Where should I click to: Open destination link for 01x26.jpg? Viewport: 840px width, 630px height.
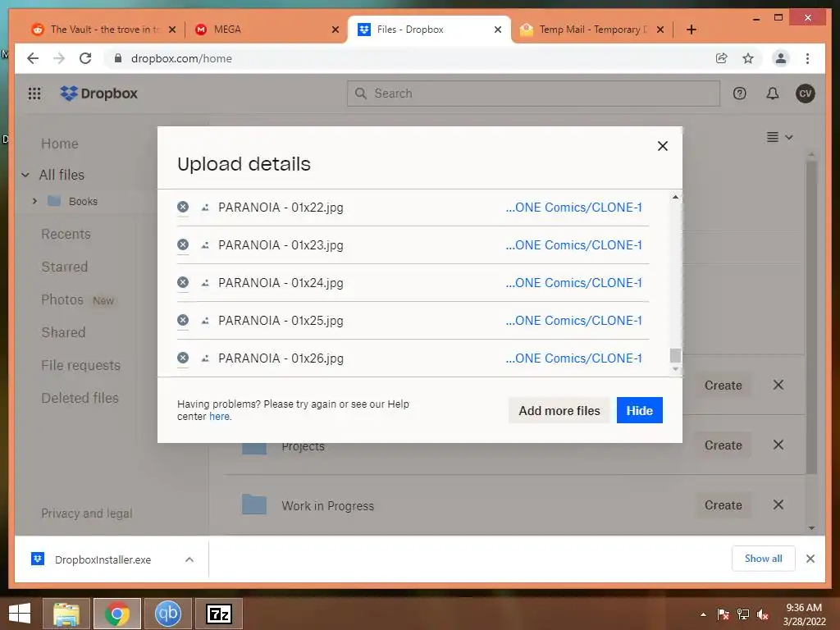click(x=573, y=358)
